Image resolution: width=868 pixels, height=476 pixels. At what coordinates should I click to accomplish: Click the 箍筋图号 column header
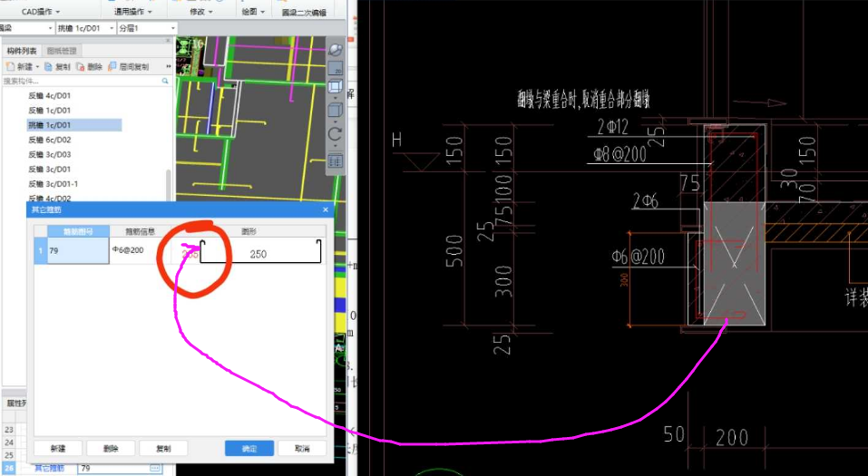point(78,231)
